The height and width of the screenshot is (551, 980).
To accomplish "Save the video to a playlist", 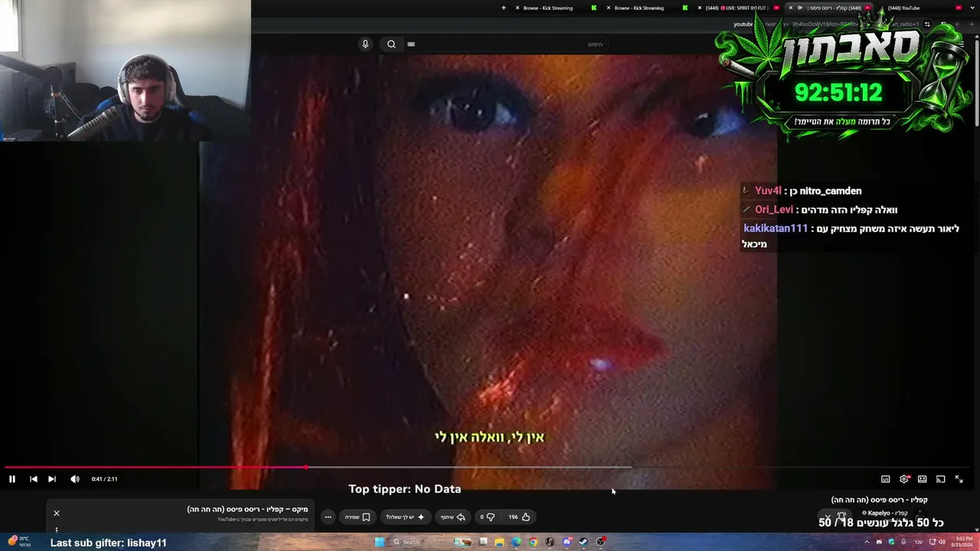I will click(x=358, y=517).
